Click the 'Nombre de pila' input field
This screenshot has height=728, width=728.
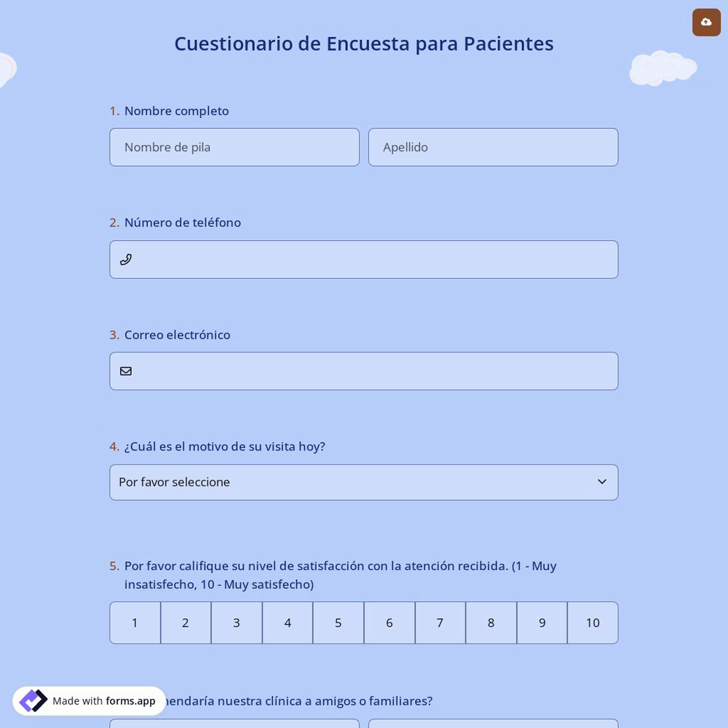tap(234, 147)
